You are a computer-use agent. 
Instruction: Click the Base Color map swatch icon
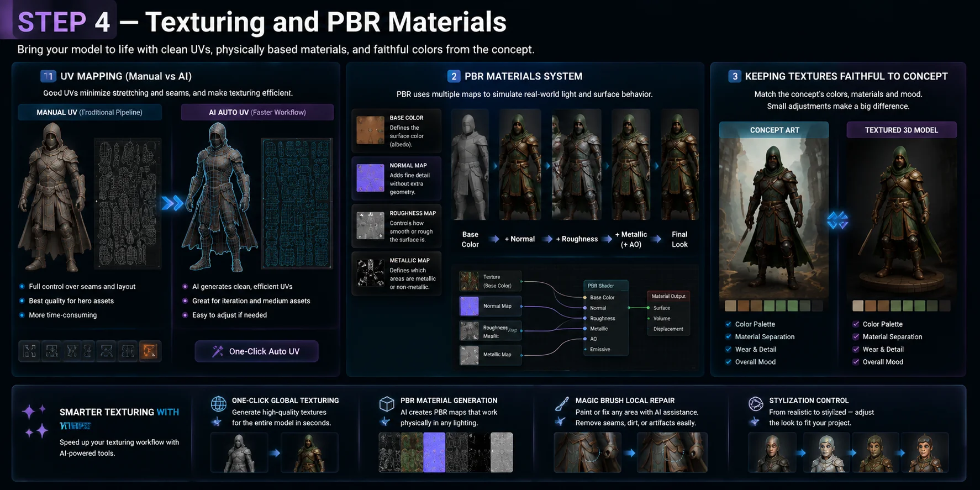point(370,130)
